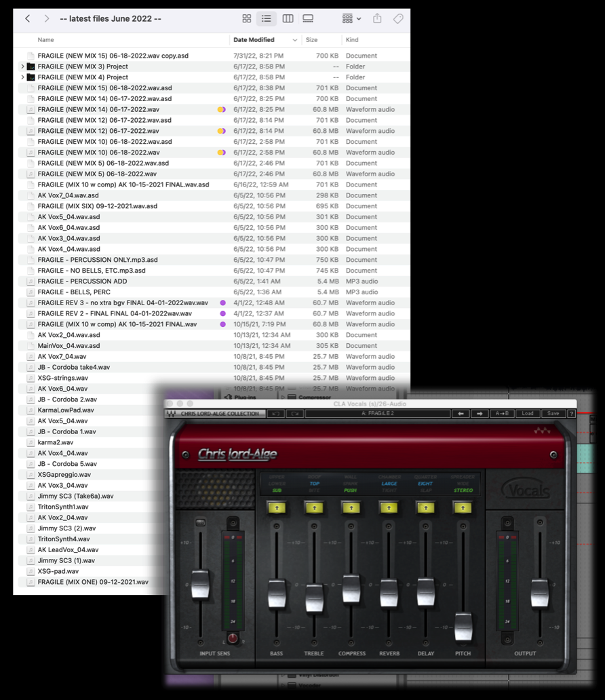Toggle Date Modified sort direction chevron
Screen dimensions: 605x700
click(x=294, y=40)
